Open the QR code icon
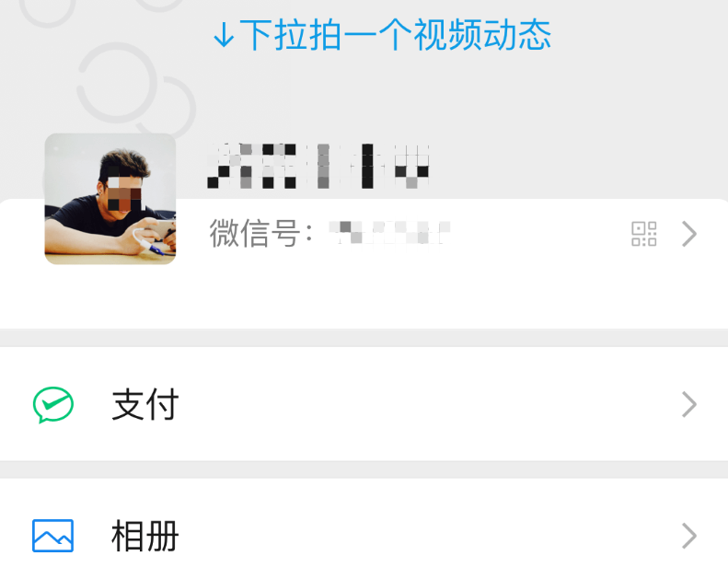Viewport: 728px width, 579px height. (x=643, y=234)
